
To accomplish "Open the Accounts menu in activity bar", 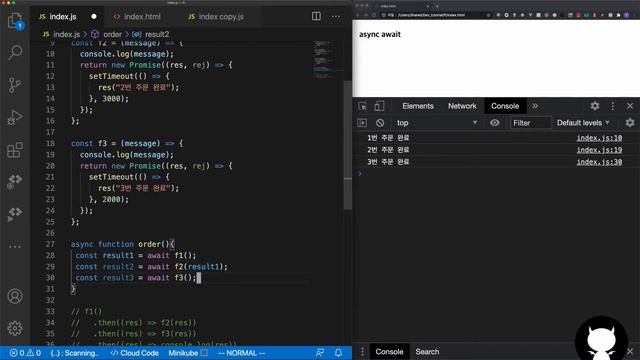I will point(15,296).
